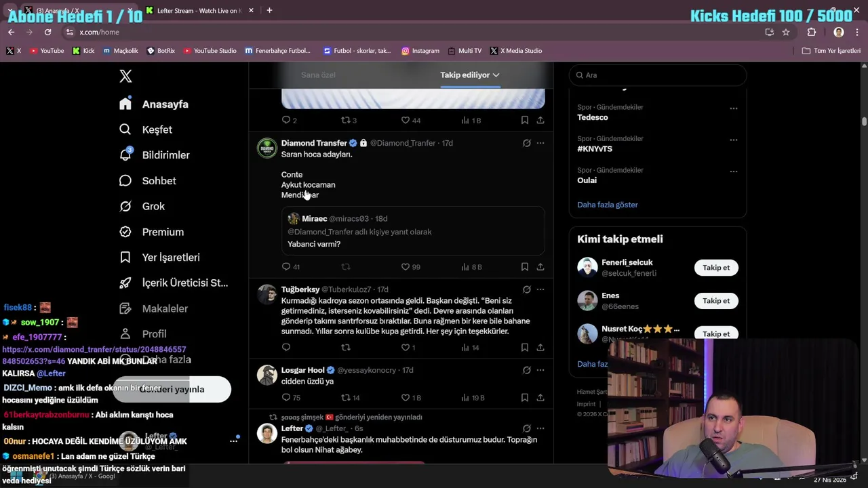The width and height of the screenshot is (868, 488).
Task: Open more options on Tuğberksy post
Action: coord(540,289)
